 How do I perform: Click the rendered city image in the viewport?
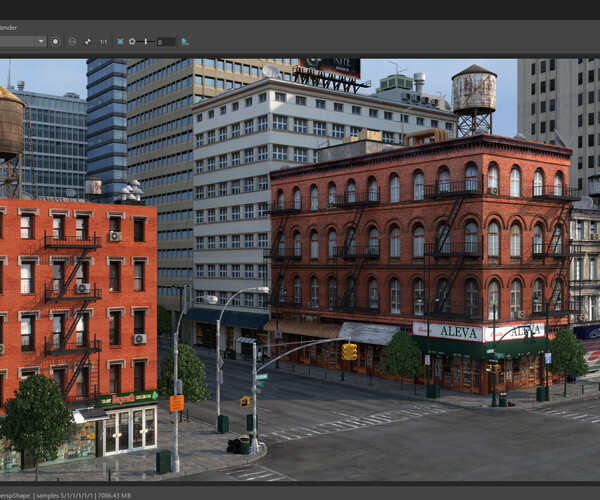[x=300, y=270]
